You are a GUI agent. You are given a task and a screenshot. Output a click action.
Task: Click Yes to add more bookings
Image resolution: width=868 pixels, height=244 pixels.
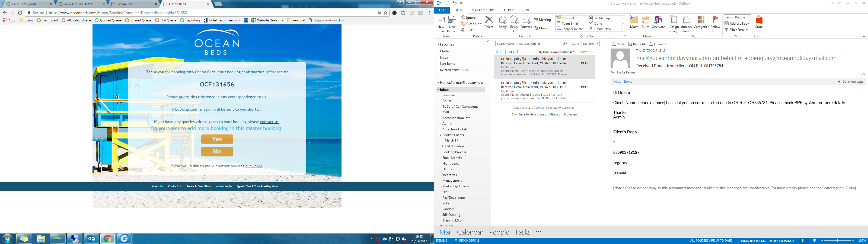217,139
